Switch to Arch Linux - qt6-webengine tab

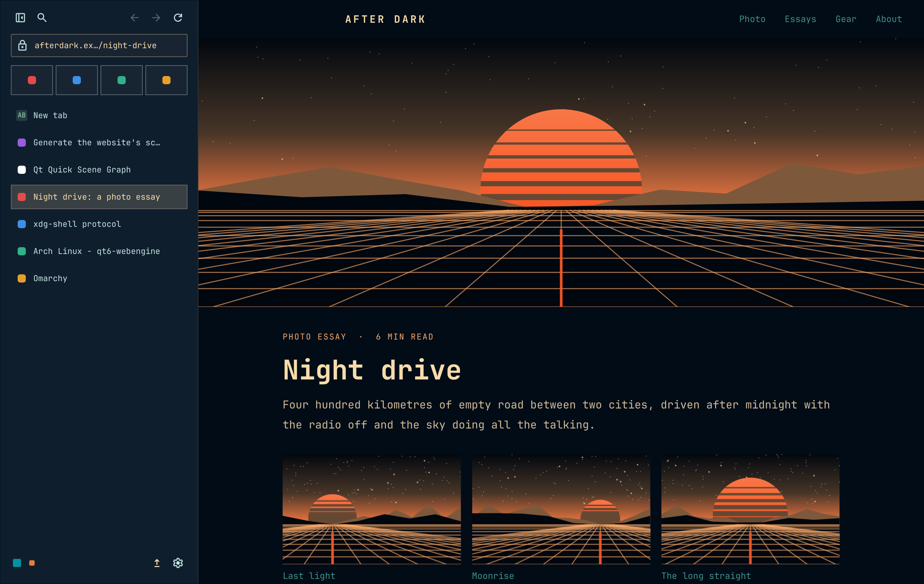[x=99, y=251]
